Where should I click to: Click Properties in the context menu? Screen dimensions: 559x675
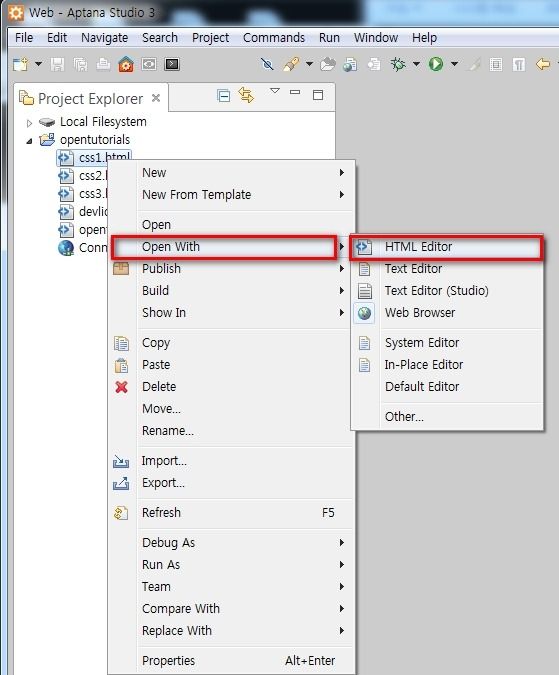coord(232,661)
